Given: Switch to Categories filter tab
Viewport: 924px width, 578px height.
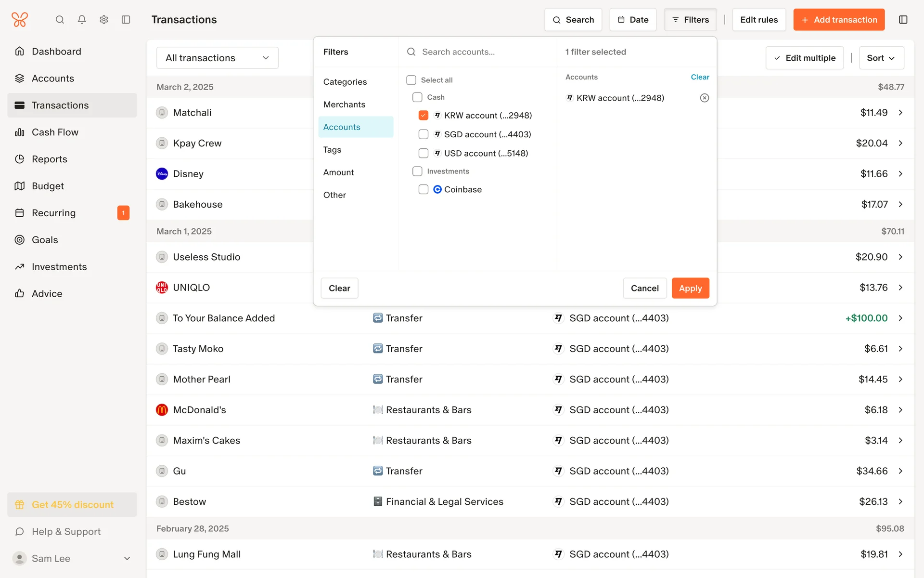Looking at the screenshot, I should [345, 82].
